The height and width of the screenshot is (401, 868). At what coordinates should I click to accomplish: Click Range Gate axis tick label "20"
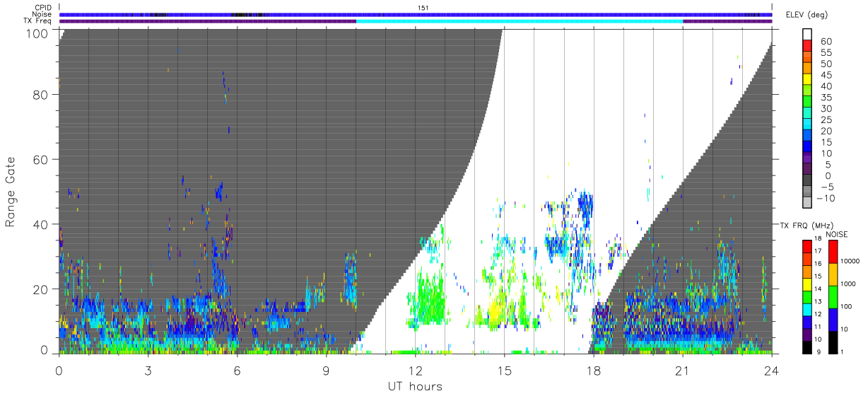click(41, 289)
